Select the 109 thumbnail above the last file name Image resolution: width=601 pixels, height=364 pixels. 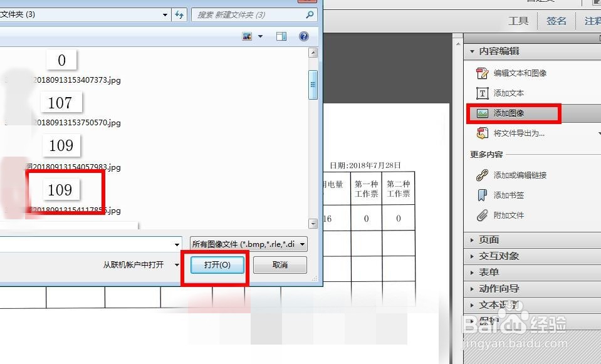(x=60, y=190)
